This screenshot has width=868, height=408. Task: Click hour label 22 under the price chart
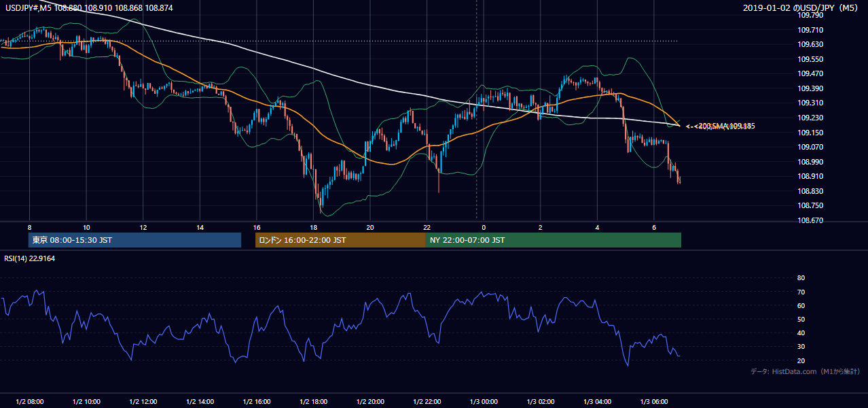click(x=427, y=227)
